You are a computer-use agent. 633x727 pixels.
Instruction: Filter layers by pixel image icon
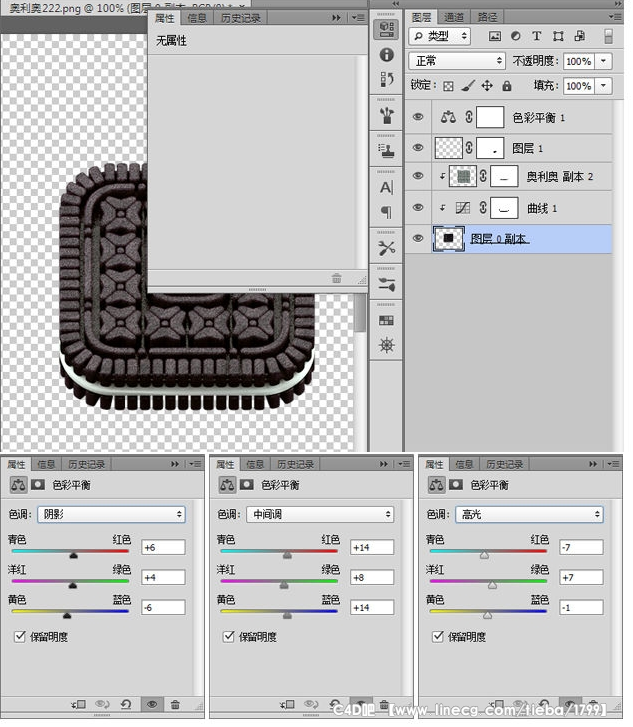pyautogui.click(x=495, y=36)
